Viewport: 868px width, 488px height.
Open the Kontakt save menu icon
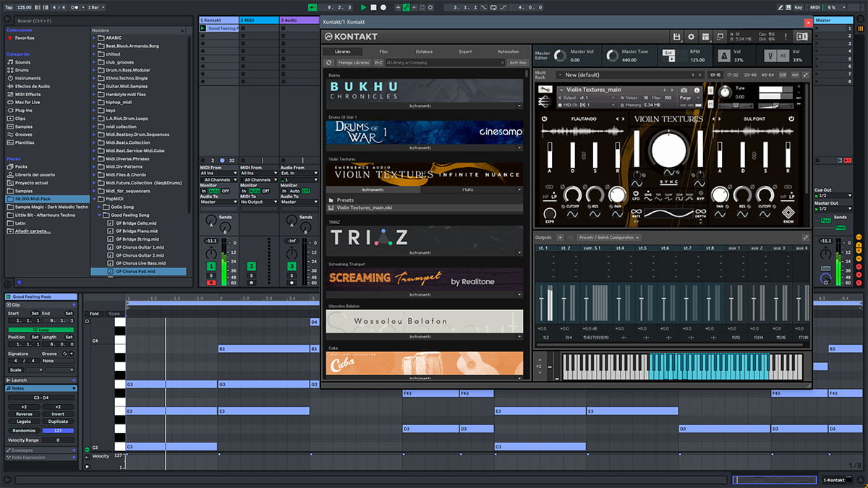click(x=676, y=37)
